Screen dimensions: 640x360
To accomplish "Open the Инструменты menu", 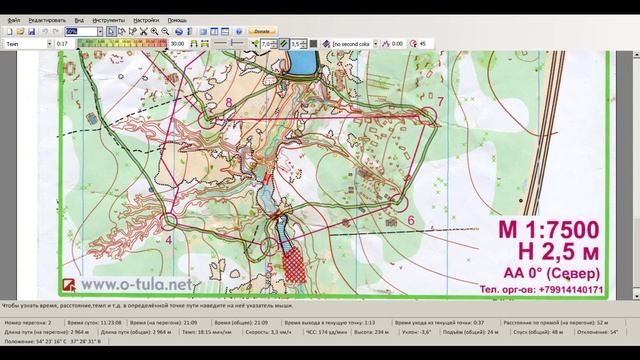I will pyautogui.click(x=109, y=20).
